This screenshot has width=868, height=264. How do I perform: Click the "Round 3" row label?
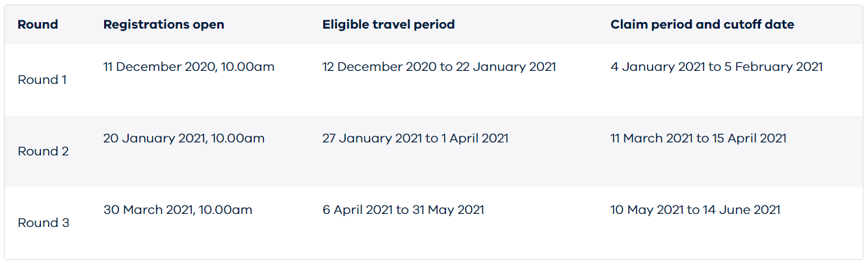tap(43, 223)
